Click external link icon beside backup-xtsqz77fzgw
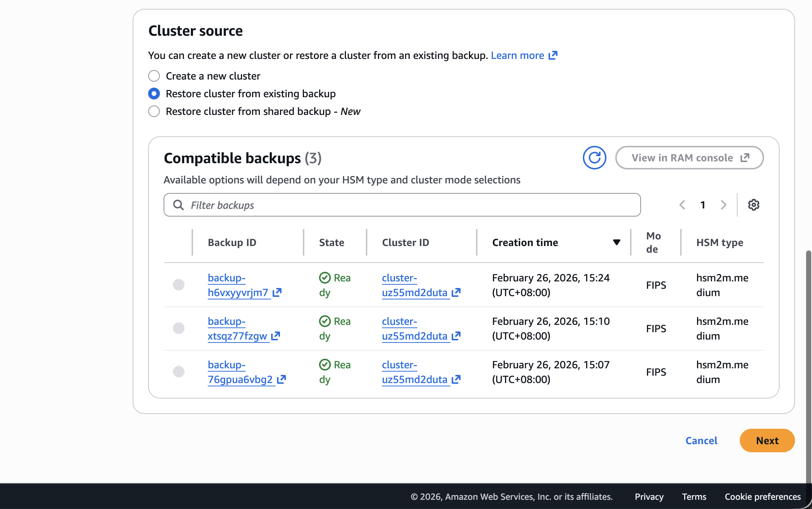Image resolution: width=812 pixels, height=509 pixels. pos(276,336)
